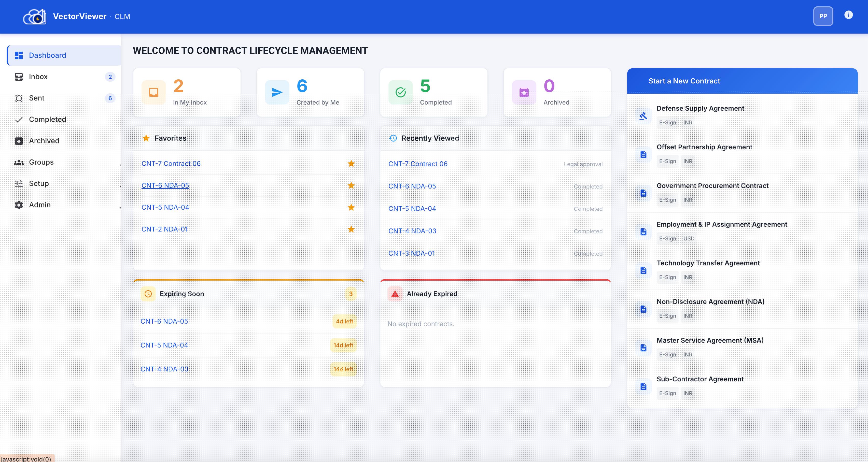Unfavorite CNT-5 NDA-04 star

[351, 207]
